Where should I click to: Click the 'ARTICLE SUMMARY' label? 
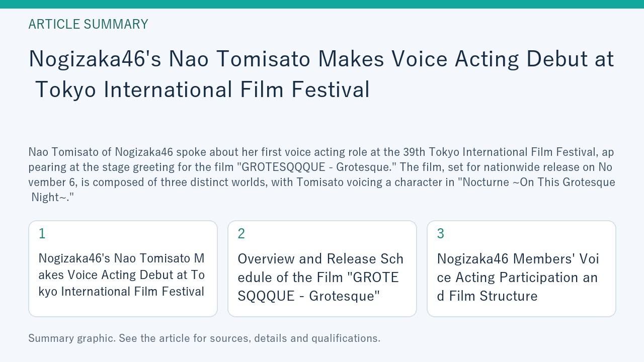88,24
